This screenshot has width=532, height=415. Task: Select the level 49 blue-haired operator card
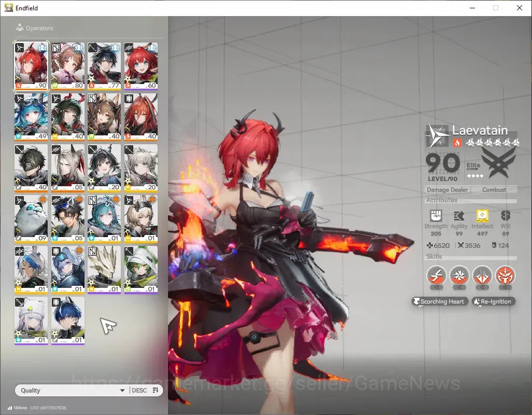point(31,117)
